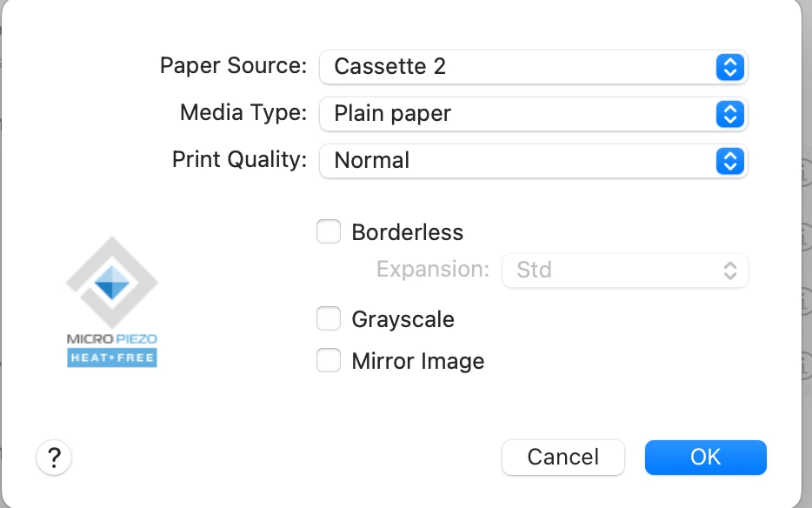The width and height of the screenshot is (812, 508).
Task: Enable the Borderless checkbox
Action: 329,232
